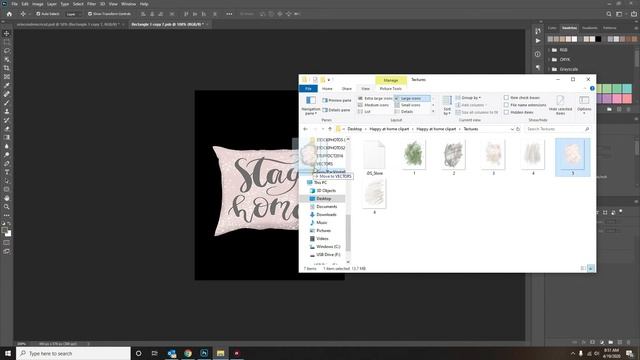Select the Move tool in Photoshop toolbar

pyautogui.click(x=7, y=33)
